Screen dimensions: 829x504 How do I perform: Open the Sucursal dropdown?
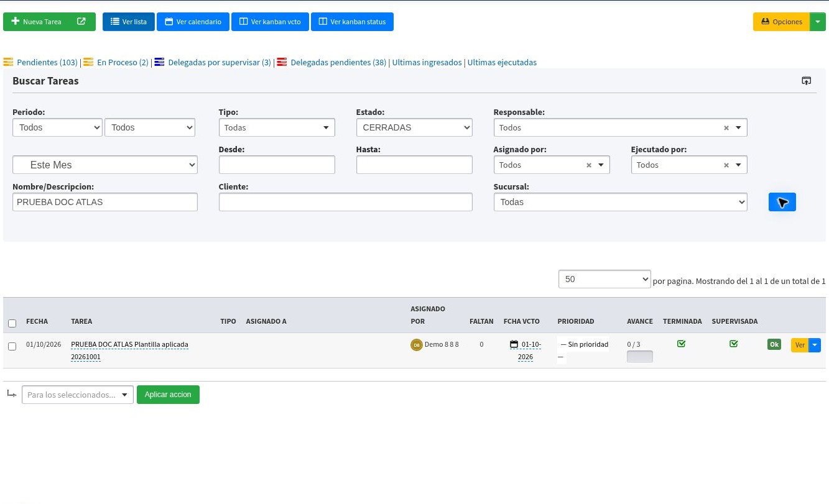[620, 202]
